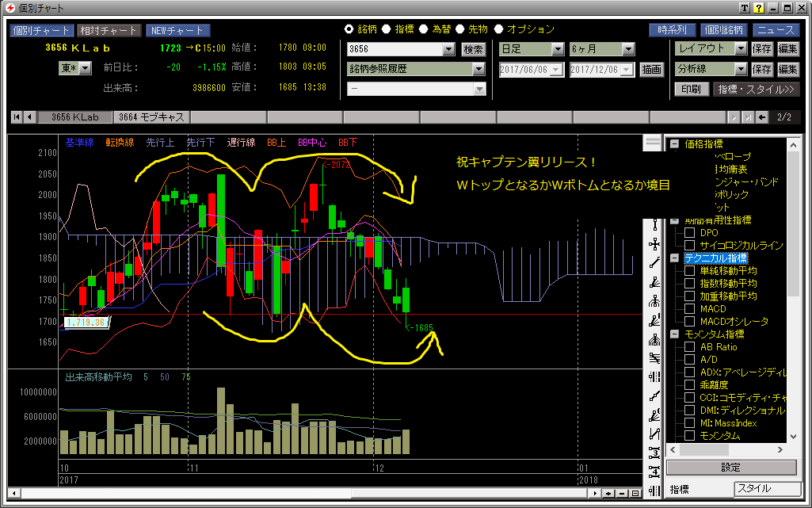Collapse the モメンタム指標 tree group
Image resolution: width=812 pixels, height=508 pixels.
coord(674,334)
